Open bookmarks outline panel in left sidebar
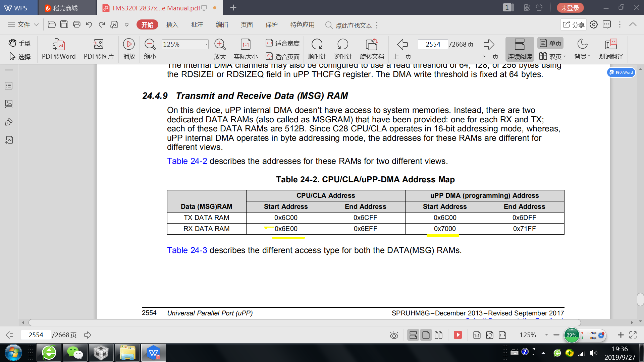Viewport: 644px width, 362px height. pos(9,86)
